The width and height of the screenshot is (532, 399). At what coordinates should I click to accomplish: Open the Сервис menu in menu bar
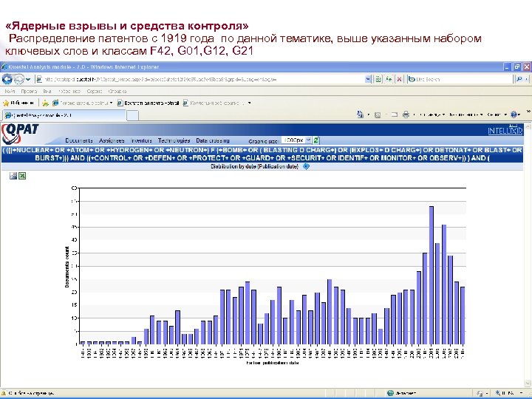95,92
